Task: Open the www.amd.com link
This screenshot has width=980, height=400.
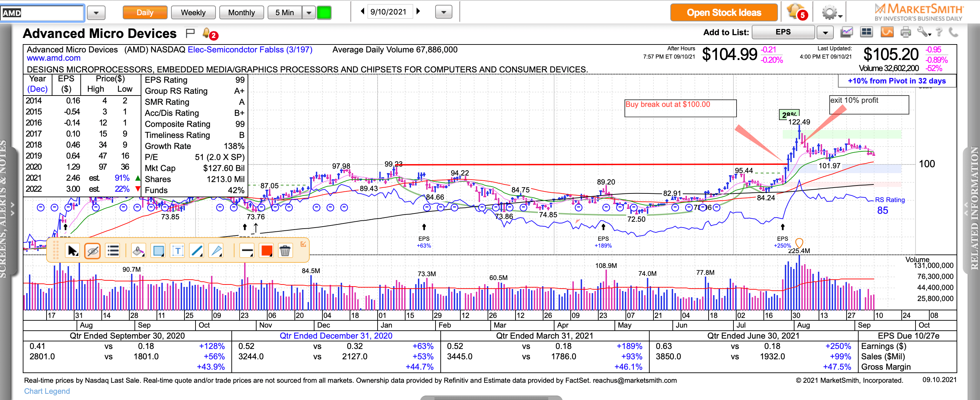Action: point(53,58)
